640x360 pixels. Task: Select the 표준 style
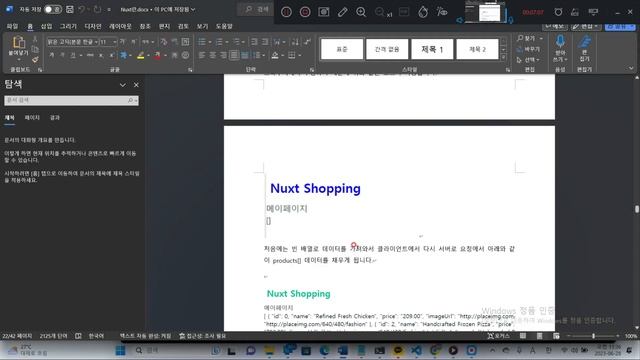pos(342,49)
